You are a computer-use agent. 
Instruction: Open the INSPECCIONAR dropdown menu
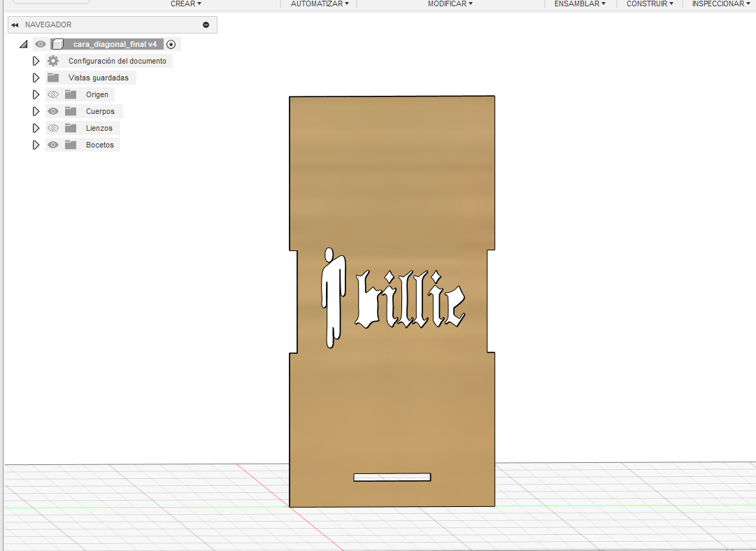721,4
